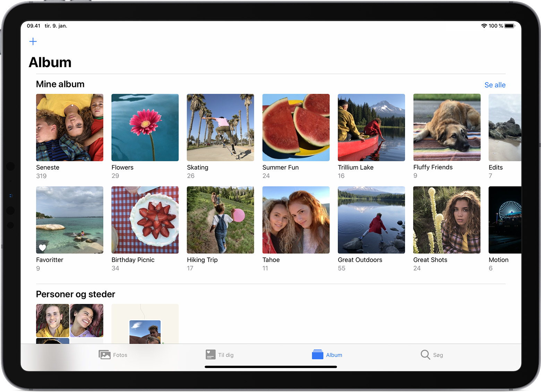Tap the heart badge on Favoritter album

[42, 247]
